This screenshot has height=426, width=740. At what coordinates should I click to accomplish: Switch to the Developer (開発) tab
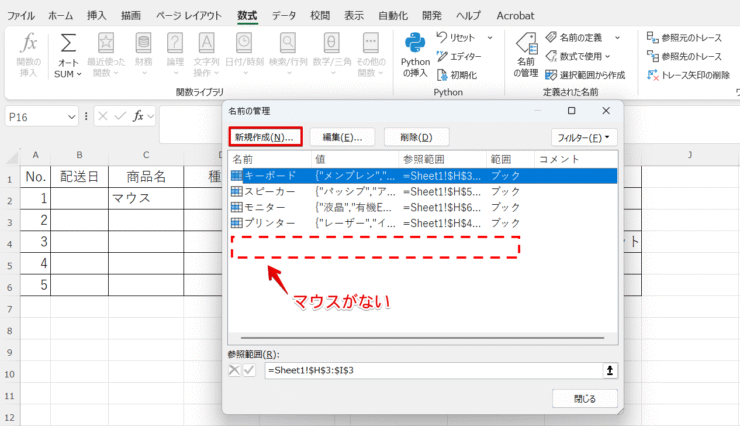pos(432,16)
